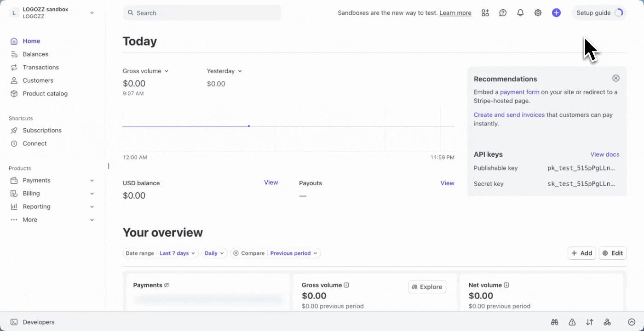Screen dimensions: 644x331
Task: Open the Daily interval dropdown
Action: 214,253
